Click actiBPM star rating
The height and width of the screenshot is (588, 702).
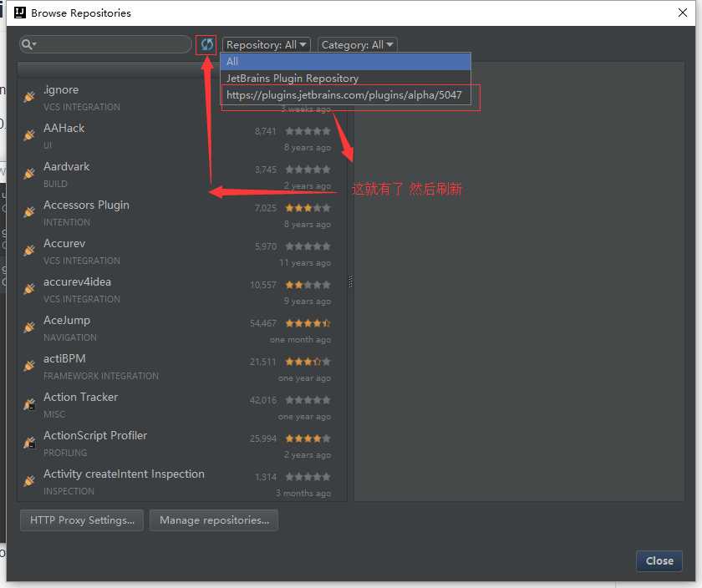tap(308, 362)
